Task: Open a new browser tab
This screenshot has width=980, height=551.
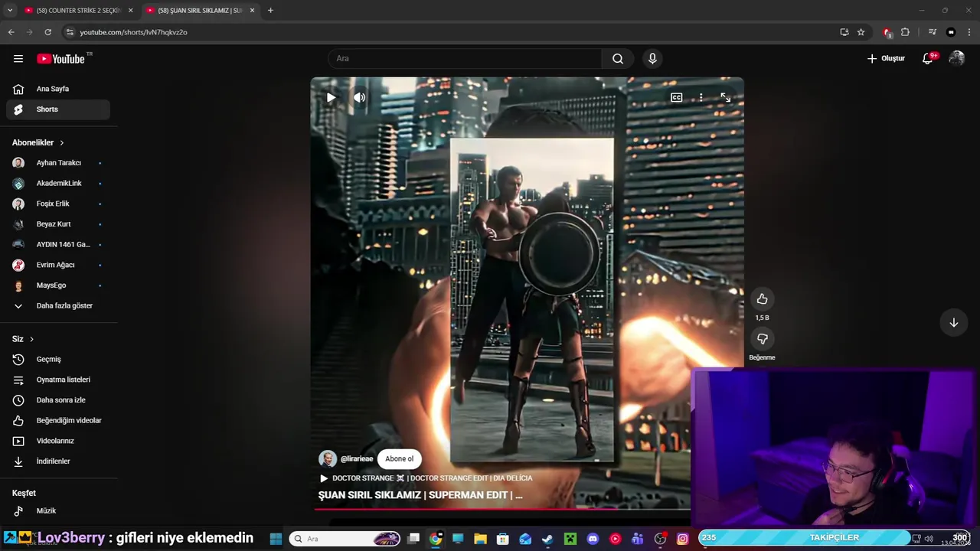Action: click(270, 11)
